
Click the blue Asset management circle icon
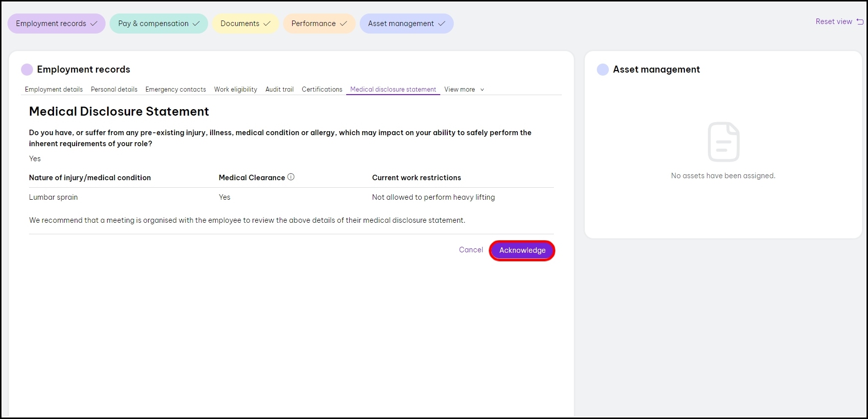pos(603,70)
